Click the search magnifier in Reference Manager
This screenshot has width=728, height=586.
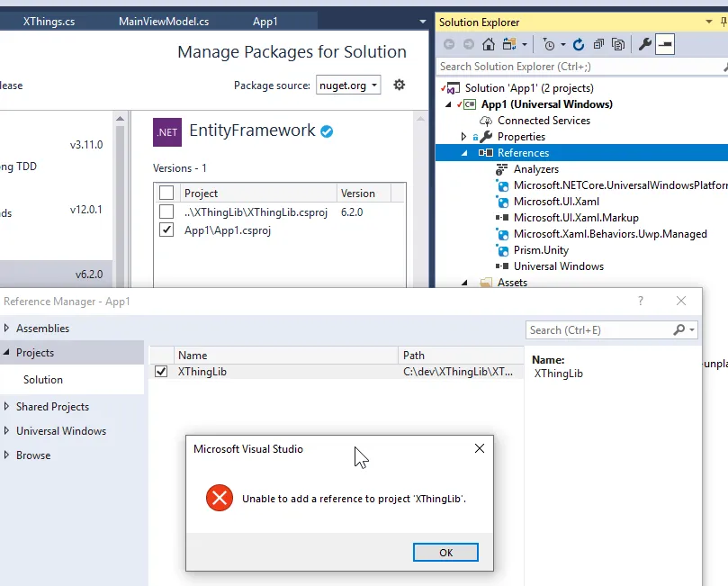pyautogui.click(x=679, y=329)
